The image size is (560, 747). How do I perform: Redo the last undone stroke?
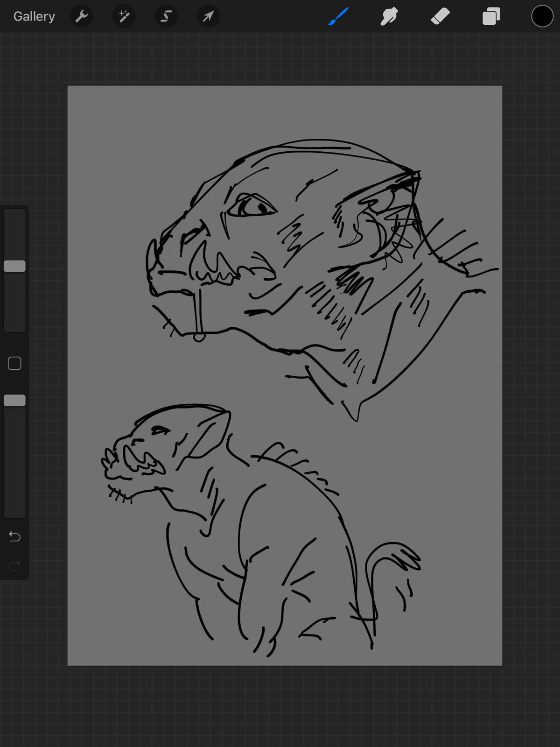(14, 566)
